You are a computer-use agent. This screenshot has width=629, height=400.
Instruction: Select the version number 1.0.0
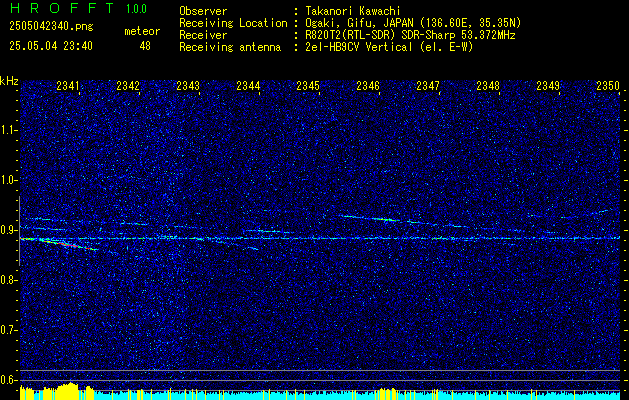click(136, 8)
